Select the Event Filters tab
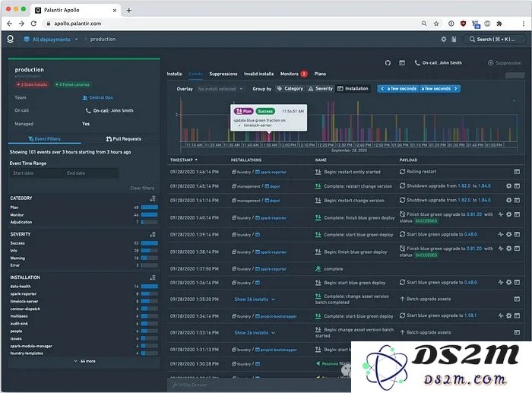 (44, 139)
